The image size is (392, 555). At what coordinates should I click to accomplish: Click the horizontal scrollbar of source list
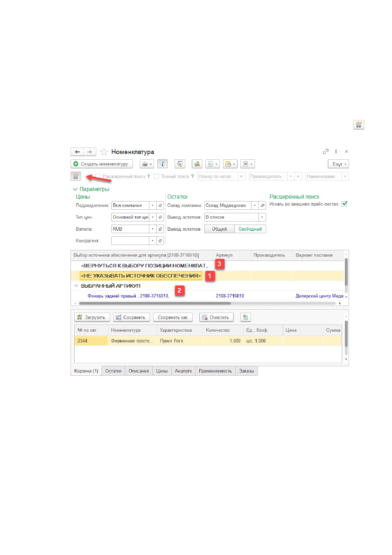(155, 303)
